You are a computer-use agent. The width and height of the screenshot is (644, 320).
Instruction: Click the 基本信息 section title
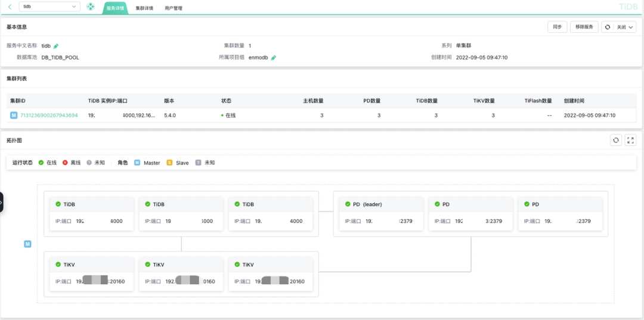17,27
